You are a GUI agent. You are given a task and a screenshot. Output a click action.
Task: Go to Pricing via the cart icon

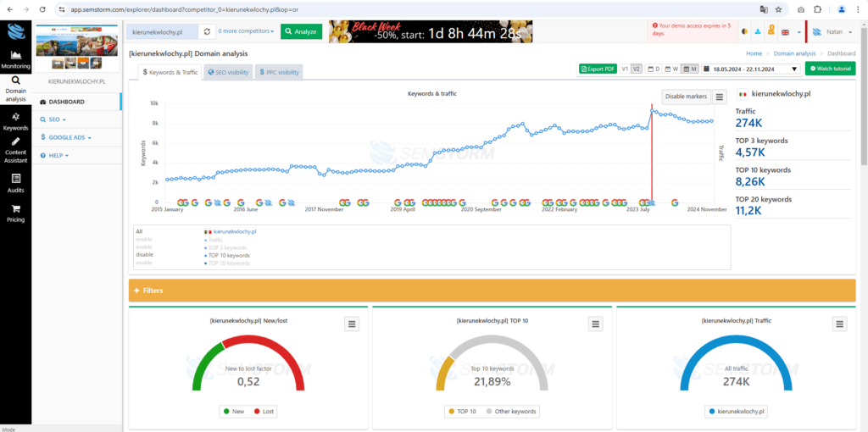pyautogui.click(x=15, y=213)
